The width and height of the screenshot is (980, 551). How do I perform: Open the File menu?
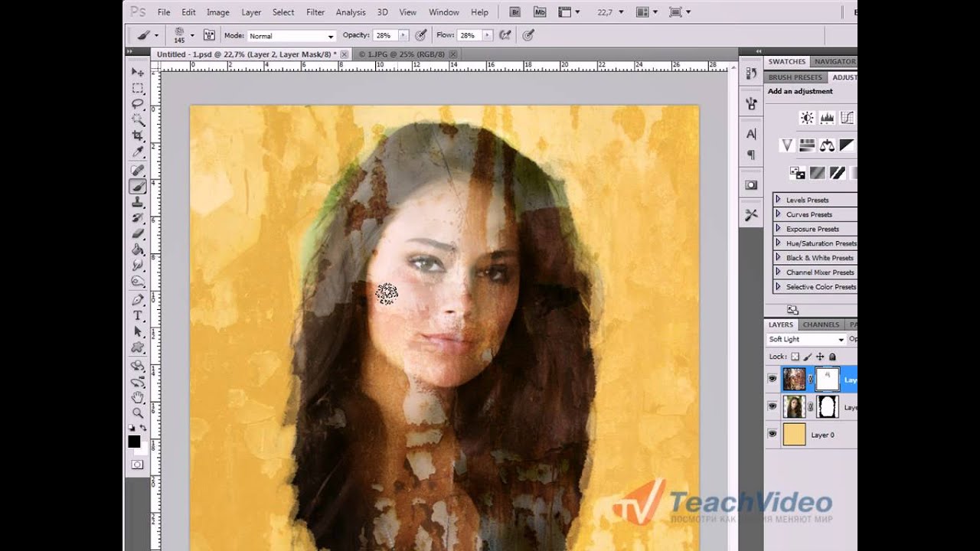(x=164, y=12)
